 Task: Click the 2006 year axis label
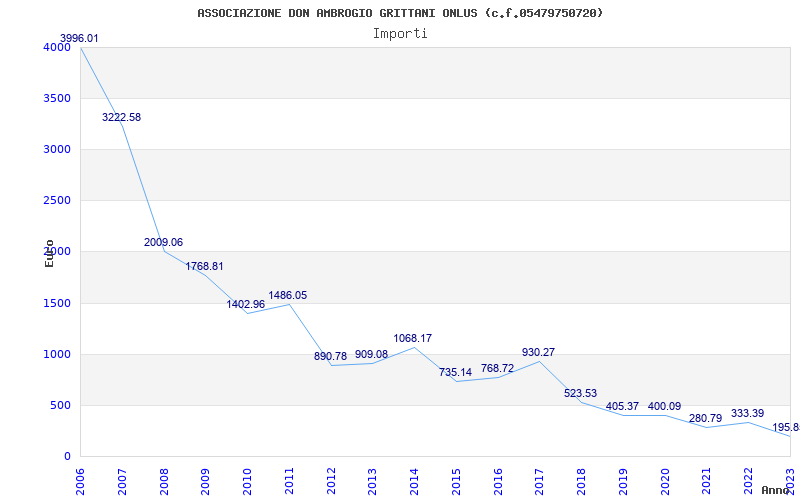(x=81, y=482)
